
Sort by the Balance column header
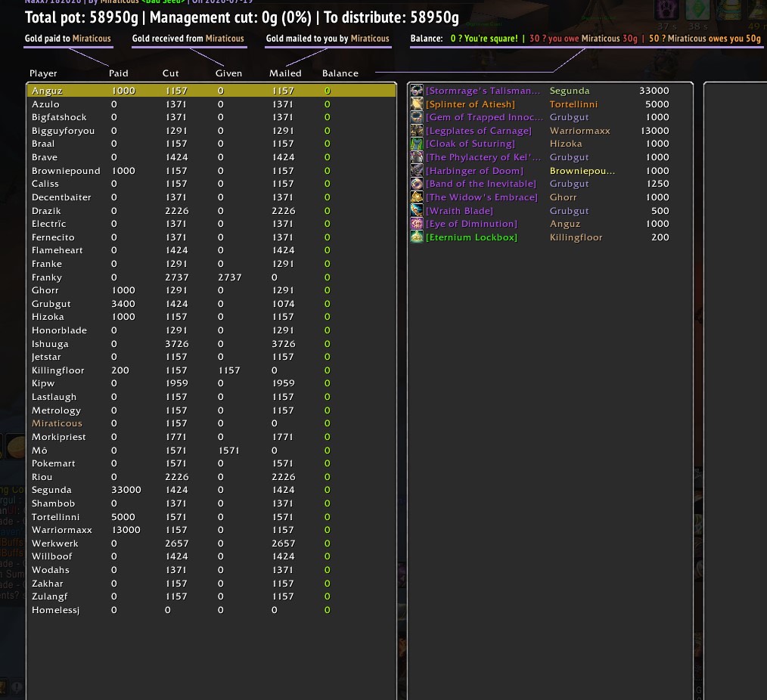pyautogui.click(x=340, y=73)
